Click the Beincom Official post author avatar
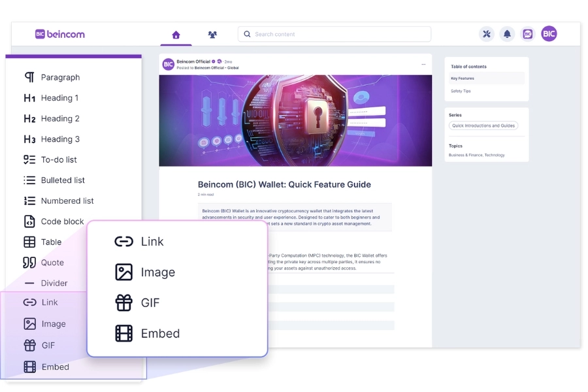This screenshot has height=392, width=588. (169, 64)
